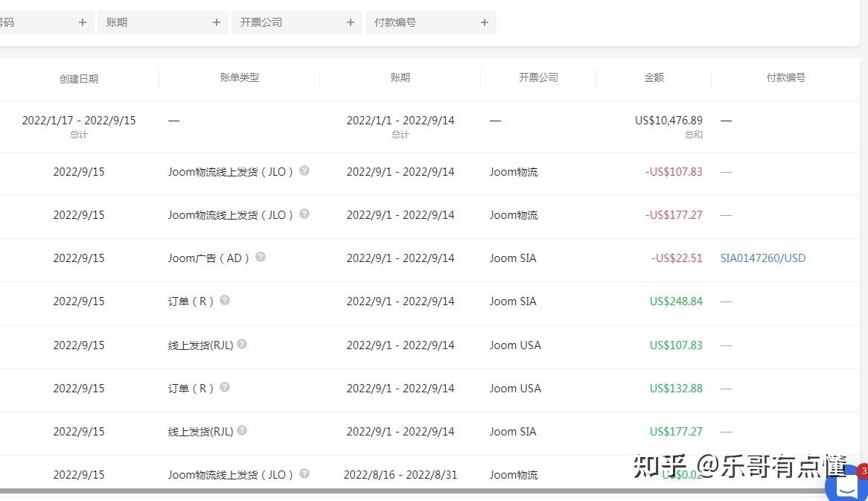
Task: Click date 2022/9/15 in Joom广告 row
Action: tap(79, 258)
